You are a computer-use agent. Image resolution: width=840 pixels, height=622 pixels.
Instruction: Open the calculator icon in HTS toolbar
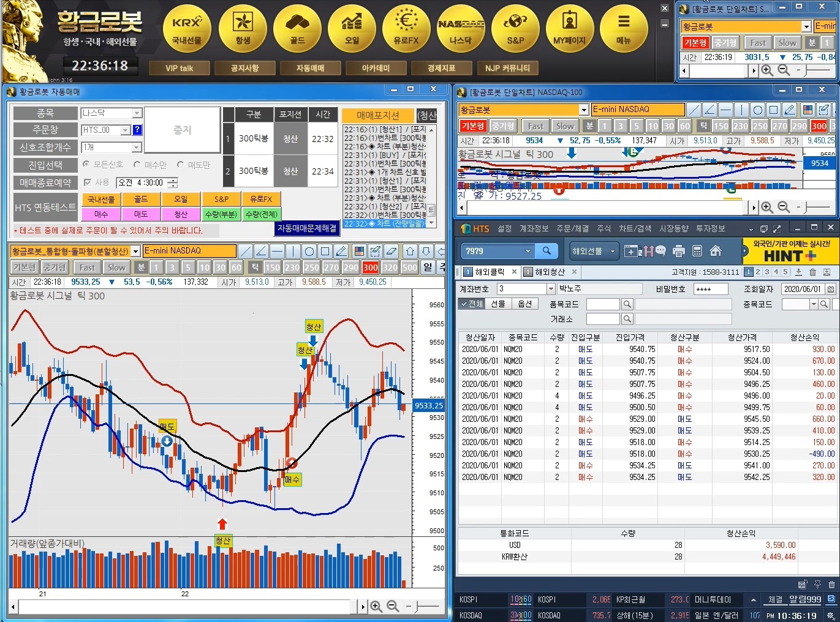(x=697, y=251)
